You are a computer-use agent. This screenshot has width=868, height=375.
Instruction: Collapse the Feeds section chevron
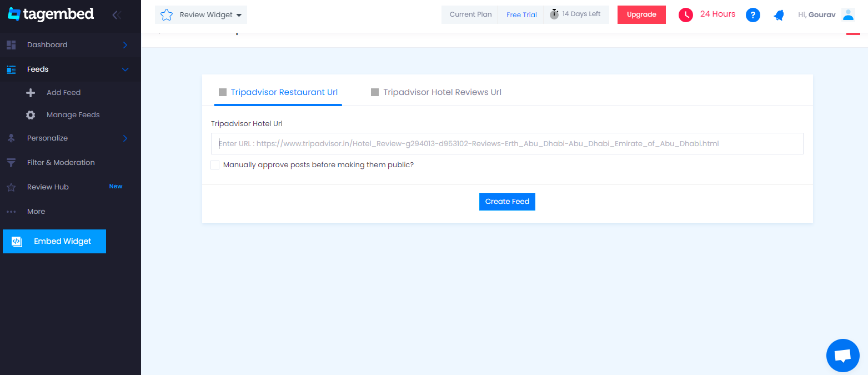point(126,69)
